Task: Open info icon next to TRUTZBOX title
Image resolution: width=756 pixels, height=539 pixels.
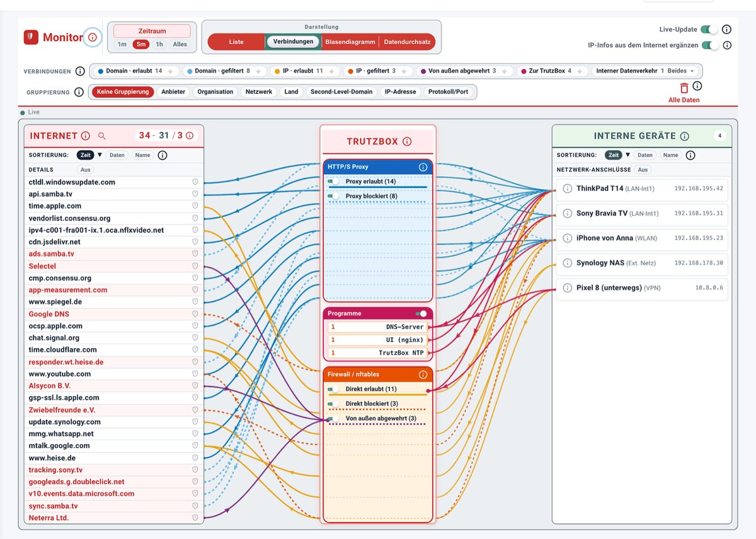Action: [x=407, y=142]
